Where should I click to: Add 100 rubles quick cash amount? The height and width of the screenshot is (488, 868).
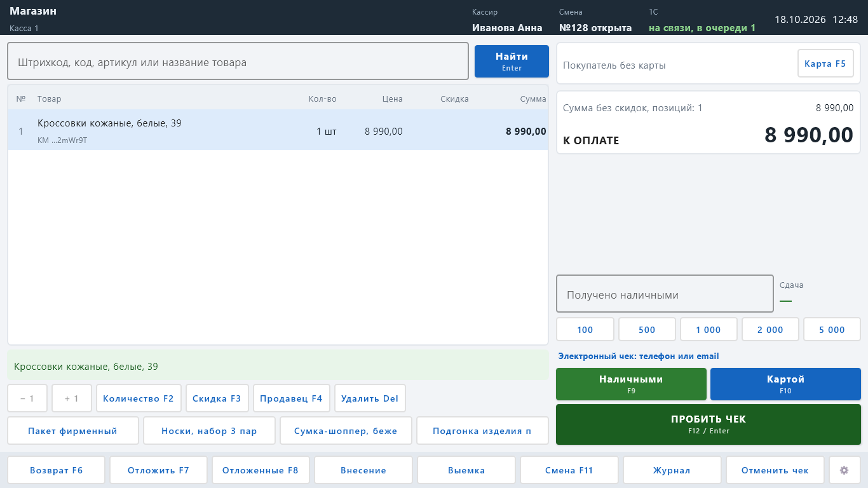(x=585, y=330)
